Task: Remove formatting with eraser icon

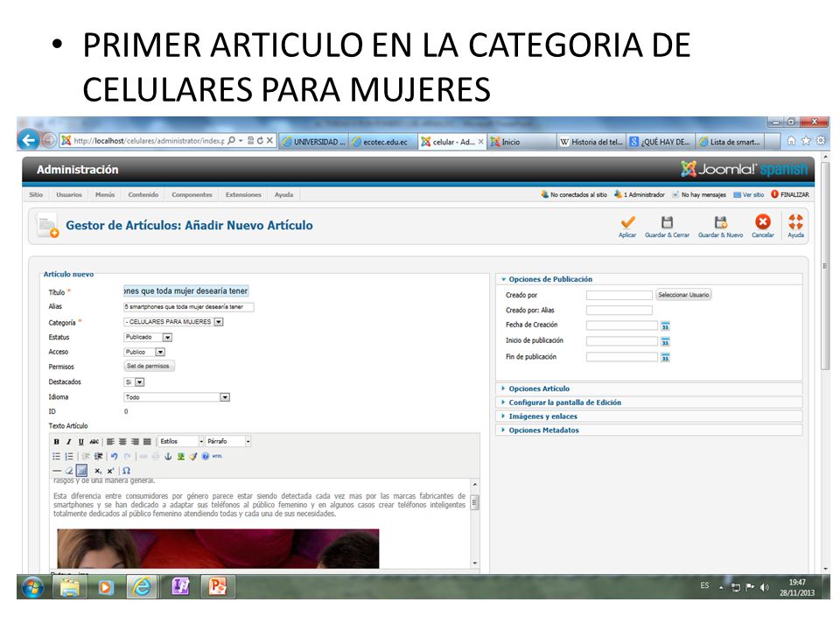Action: click(69, 471)
